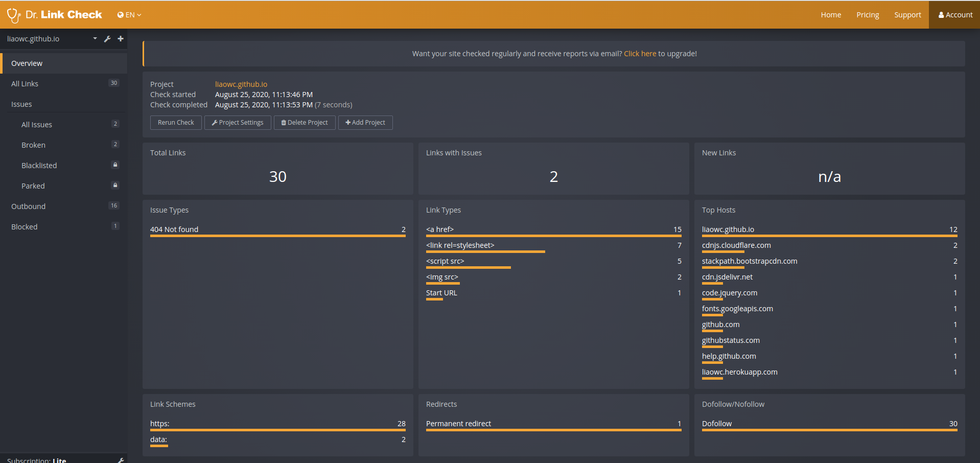
Task: Open the Account user menu
Action: pos(955,15)
